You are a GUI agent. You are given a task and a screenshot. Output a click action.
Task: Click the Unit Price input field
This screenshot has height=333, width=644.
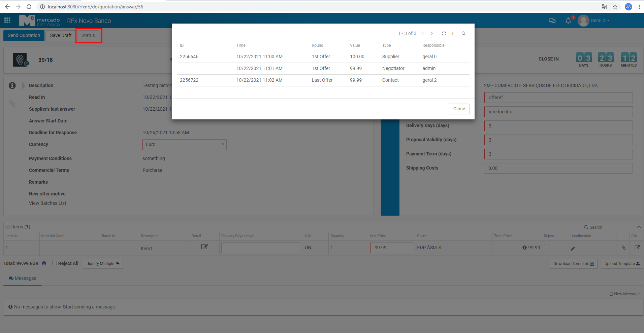[x=391, y=248]
